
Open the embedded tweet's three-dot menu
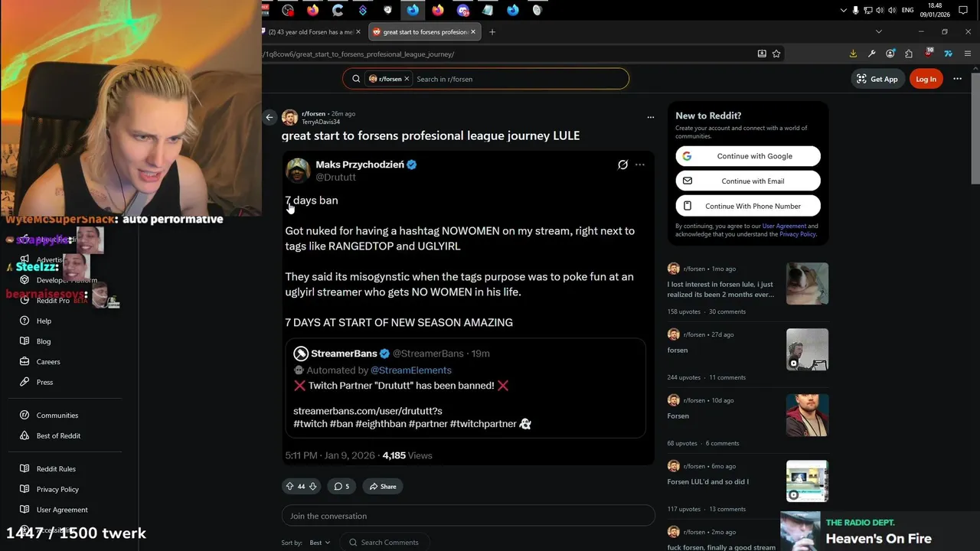point(640,165)
